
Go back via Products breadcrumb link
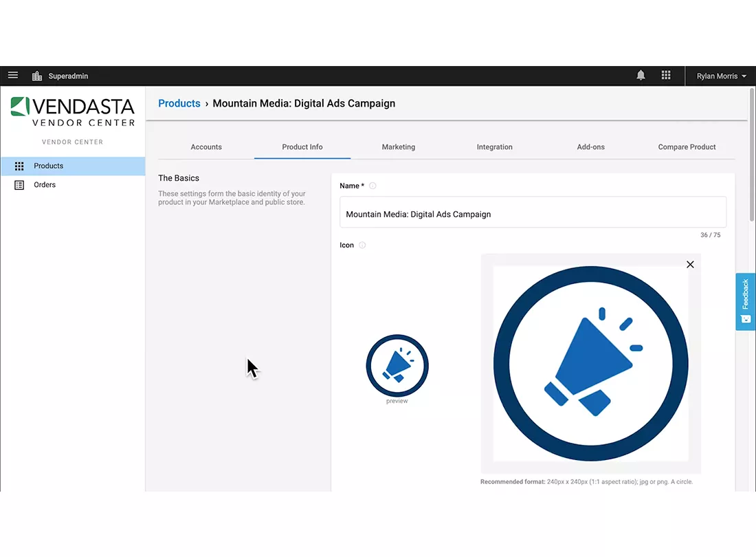pos(179,103)
